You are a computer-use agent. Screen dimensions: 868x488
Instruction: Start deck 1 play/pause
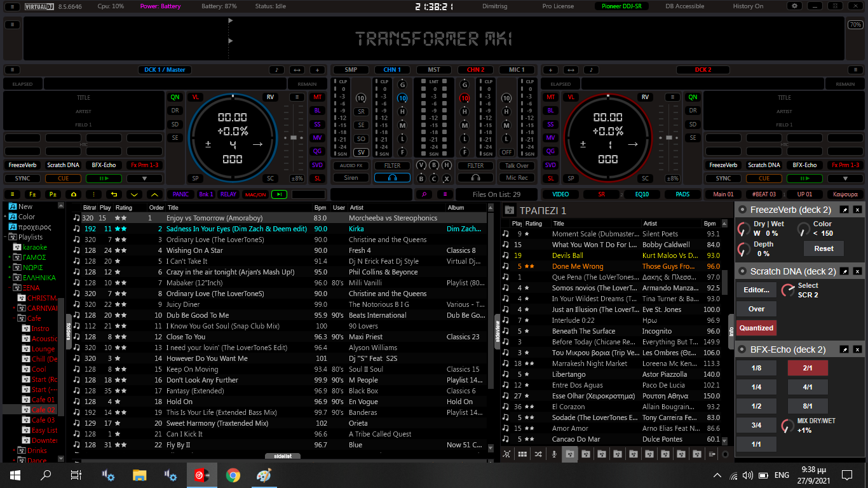point(104,178)
